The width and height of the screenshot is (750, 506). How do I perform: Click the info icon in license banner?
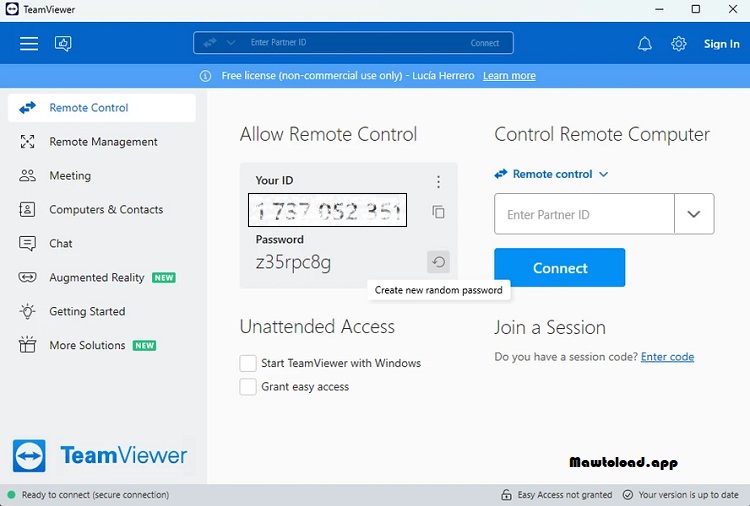point(205,76)
